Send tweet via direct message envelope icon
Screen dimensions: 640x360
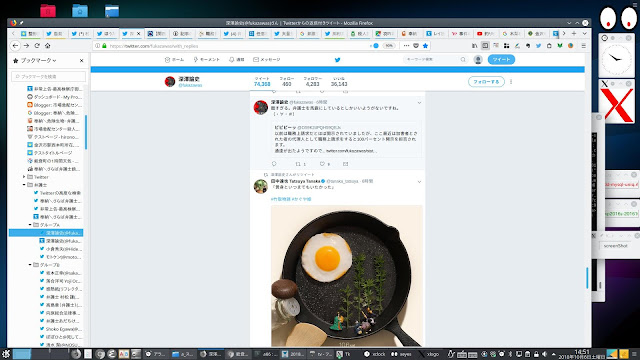coord(346,164)
